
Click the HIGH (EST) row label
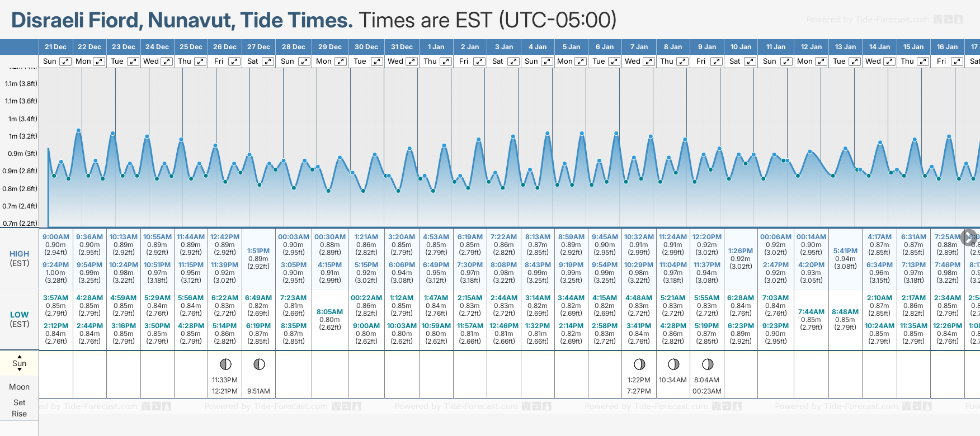point(20,258)
